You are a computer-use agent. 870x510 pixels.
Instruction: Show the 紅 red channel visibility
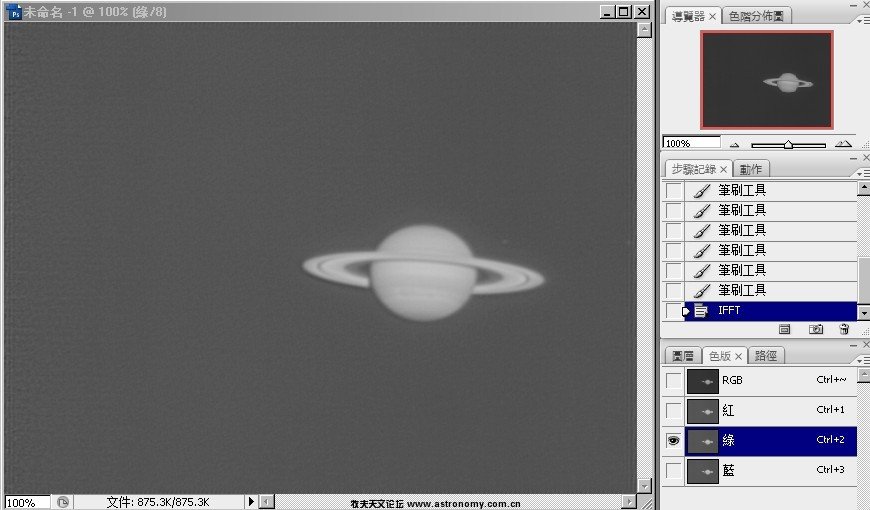(x=673, y=411)
